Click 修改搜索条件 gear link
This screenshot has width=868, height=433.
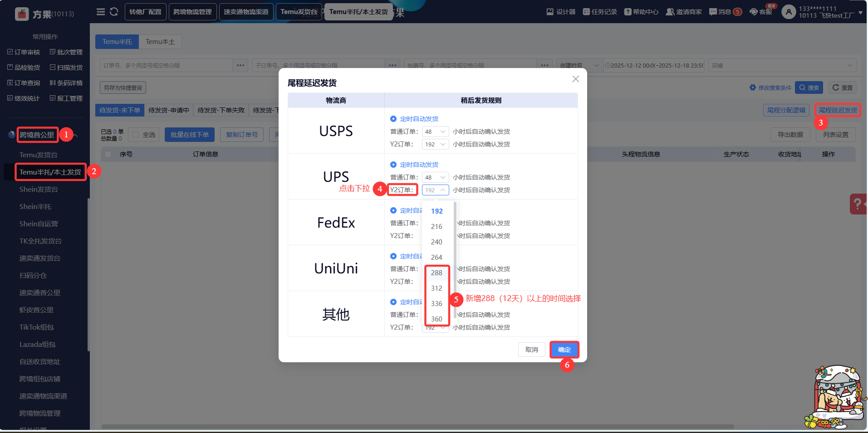[770, 88]
